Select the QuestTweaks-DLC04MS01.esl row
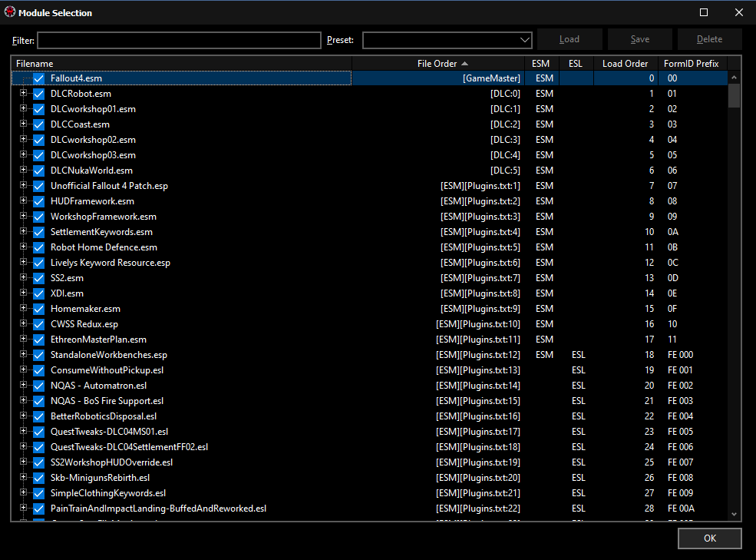Viewport: 756px width, 560px height. (x=370, y=432)
